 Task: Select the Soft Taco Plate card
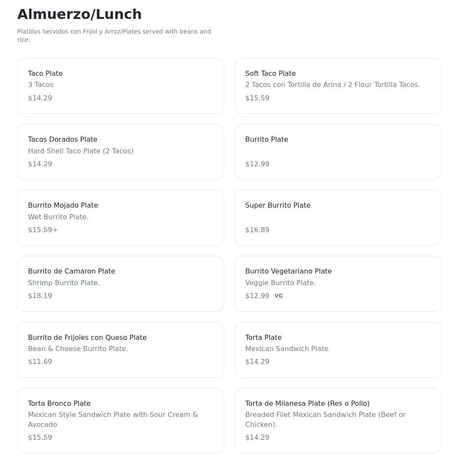coord(338,86)
